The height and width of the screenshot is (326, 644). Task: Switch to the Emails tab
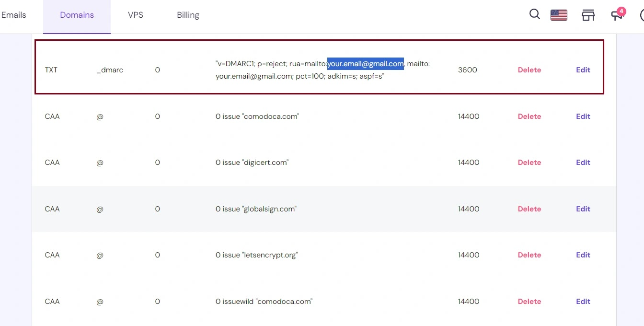(13, 15)
